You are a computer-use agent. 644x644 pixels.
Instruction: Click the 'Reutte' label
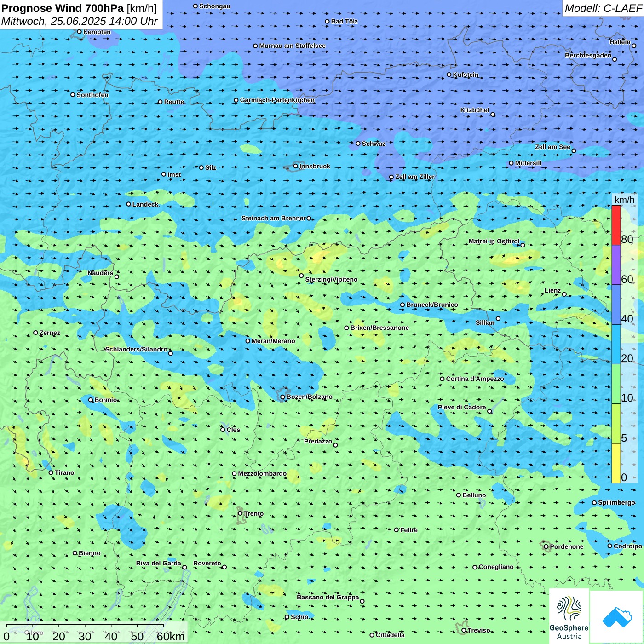pos(174,102)
